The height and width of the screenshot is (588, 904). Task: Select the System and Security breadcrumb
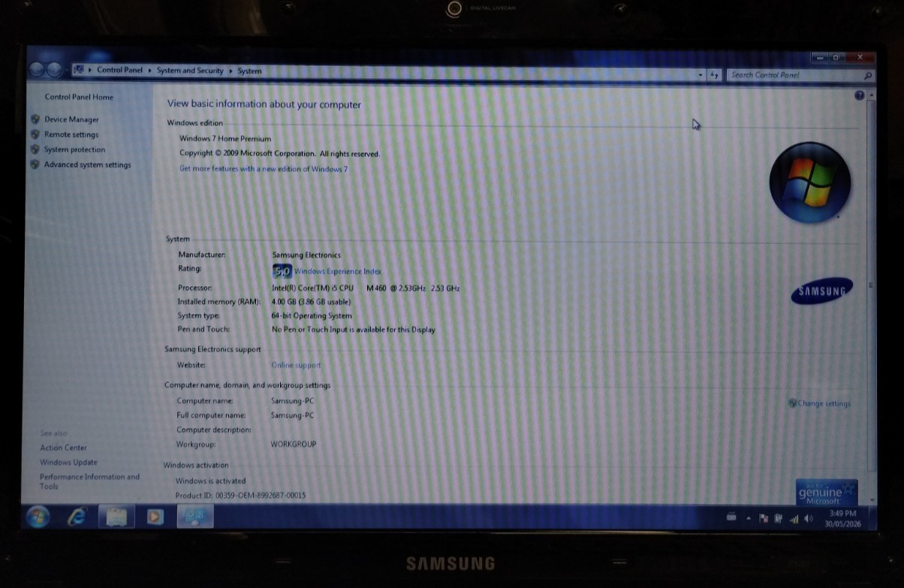(190, 71)
